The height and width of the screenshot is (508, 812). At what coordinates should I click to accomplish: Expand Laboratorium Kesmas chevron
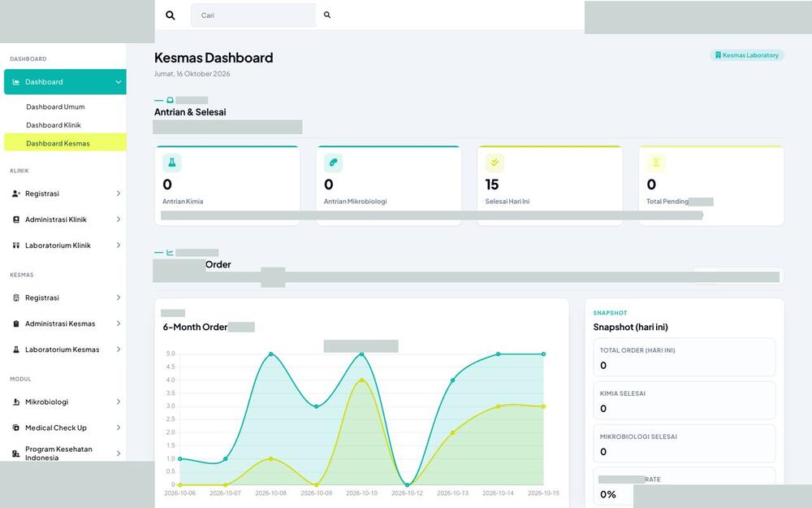(118, 350)
